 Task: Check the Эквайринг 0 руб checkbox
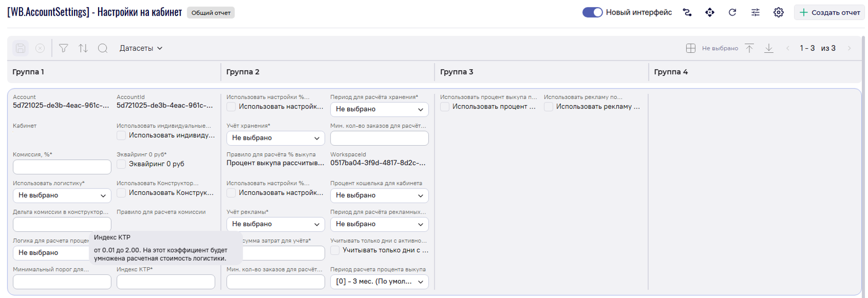coord(121,164)
